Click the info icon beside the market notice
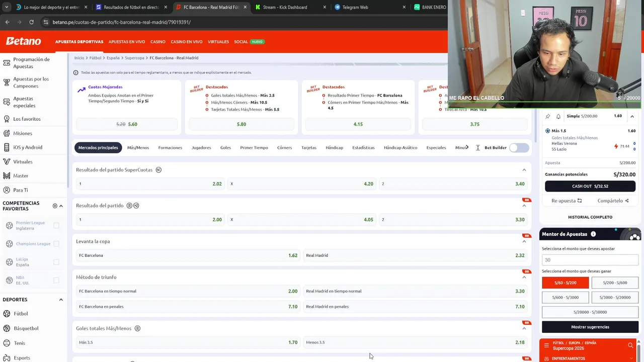This screenshot has height=362, width=644. [x=76, y=72]
